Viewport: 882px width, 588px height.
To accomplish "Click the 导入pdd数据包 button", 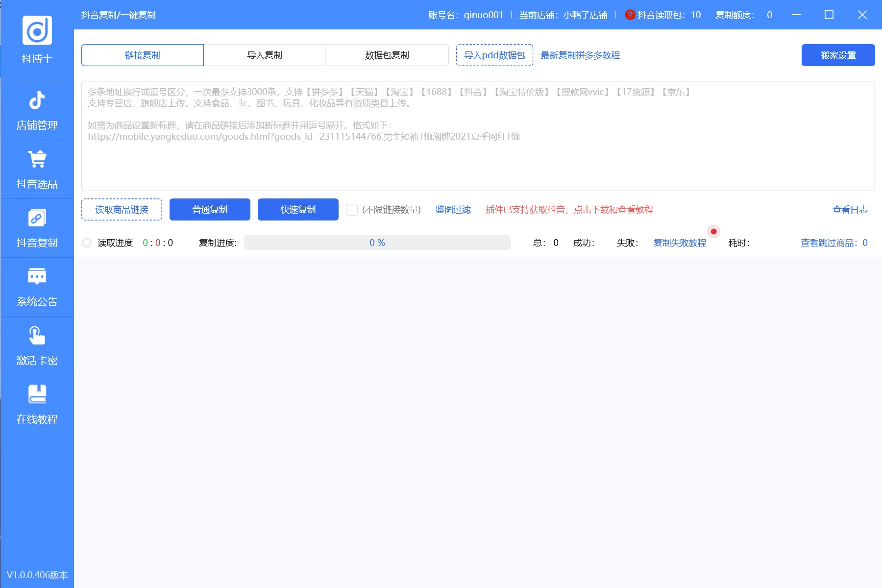I will click(x=495, y=55).
